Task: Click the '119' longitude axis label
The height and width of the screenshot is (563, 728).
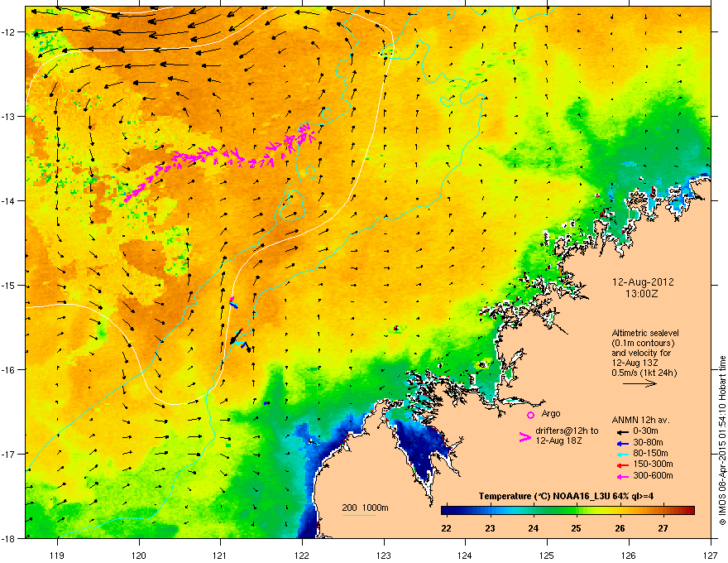Action: (x=58, y=555)
